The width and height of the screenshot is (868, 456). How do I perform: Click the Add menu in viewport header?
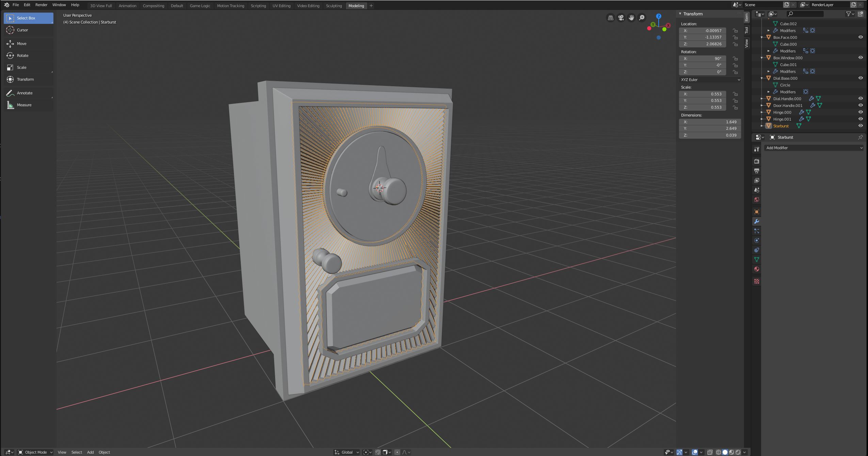pyautogui.click(x=90, y=452)
